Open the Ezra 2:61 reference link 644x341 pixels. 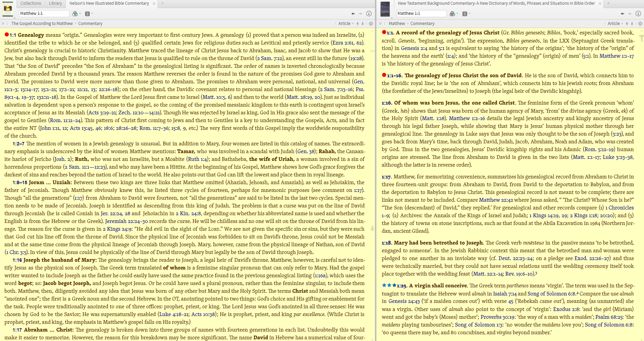pos(343,43)
